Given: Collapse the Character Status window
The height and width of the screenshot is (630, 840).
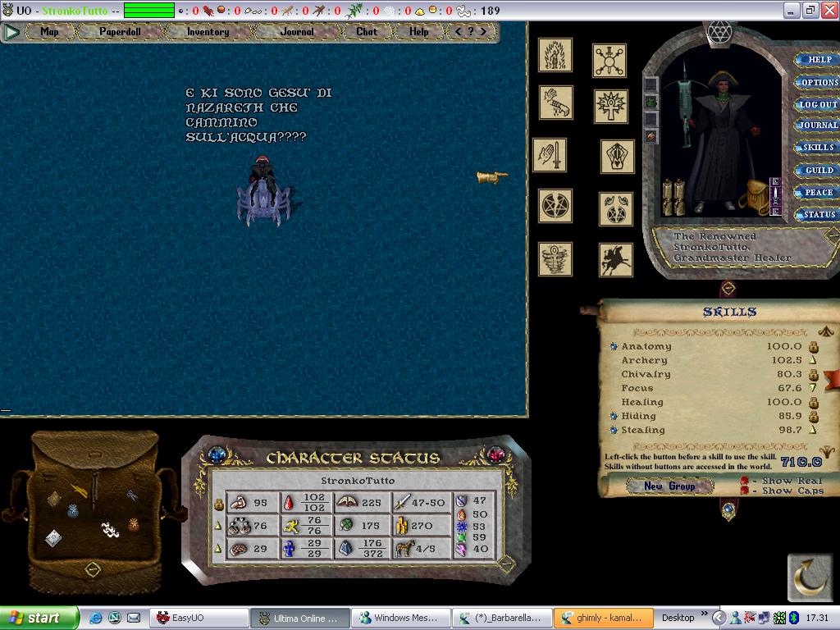Looking at the screenshot, I should click(506, 562).
